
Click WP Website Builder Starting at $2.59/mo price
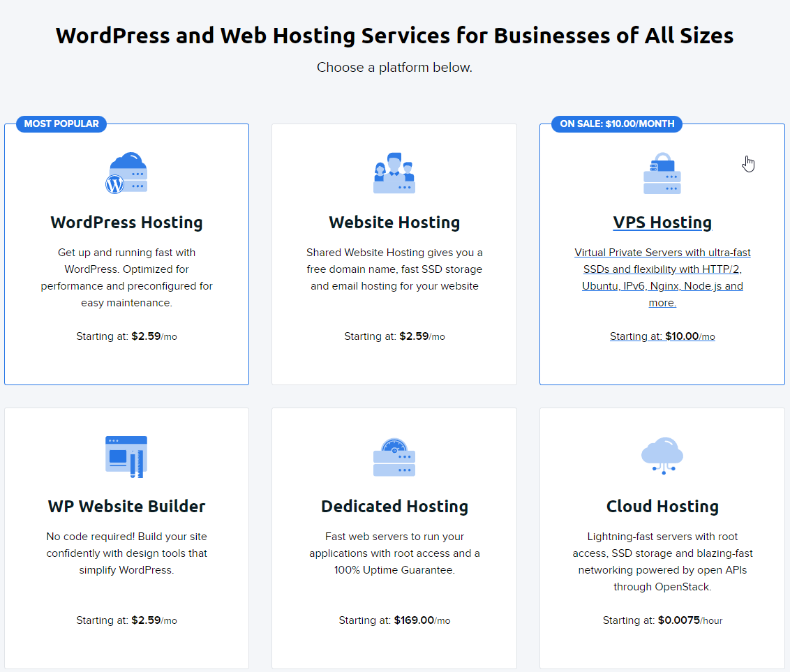coord(126,620)
